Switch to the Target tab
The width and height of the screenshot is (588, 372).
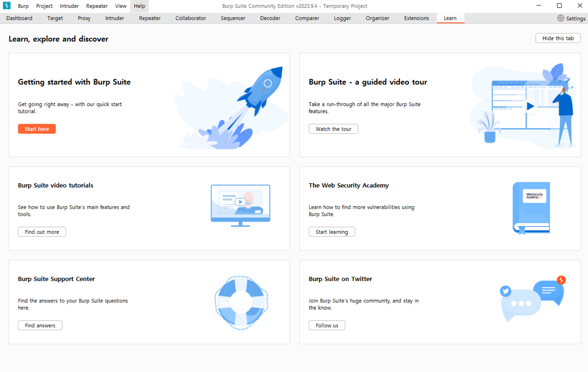point(55,18)
